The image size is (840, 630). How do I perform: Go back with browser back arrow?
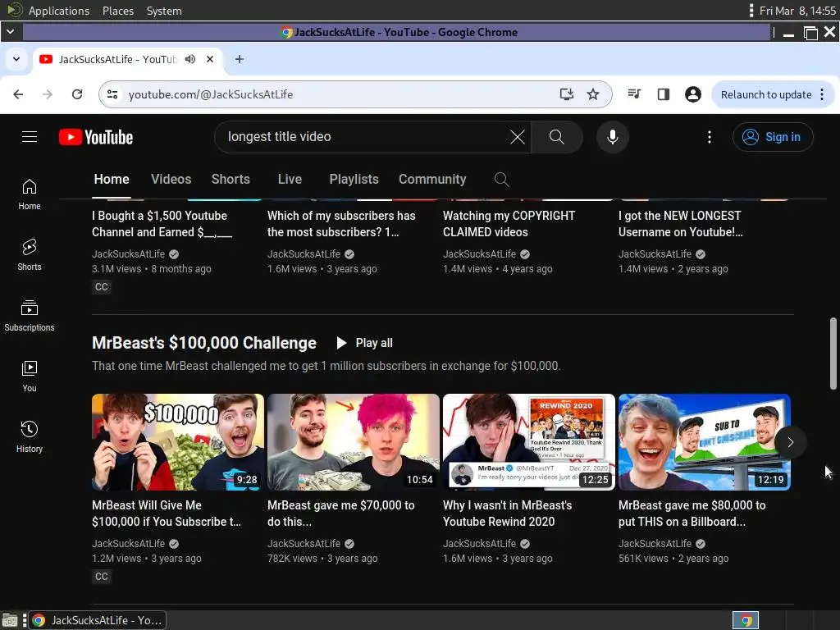(x=18, y=95)
